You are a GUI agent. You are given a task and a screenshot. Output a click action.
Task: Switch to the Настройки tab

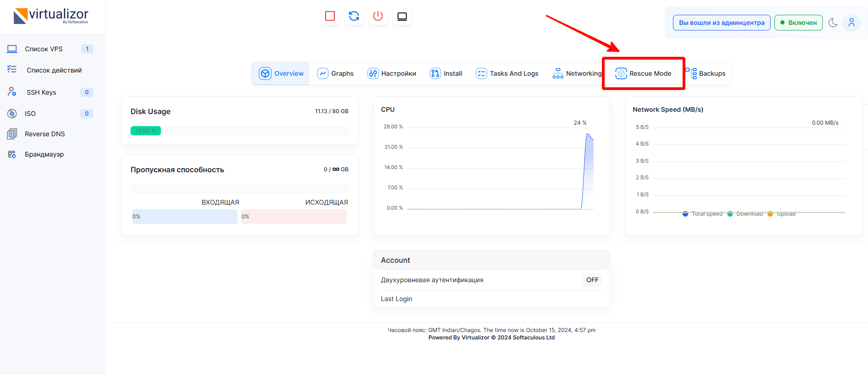pyautogui.click(x=392, y=73)
